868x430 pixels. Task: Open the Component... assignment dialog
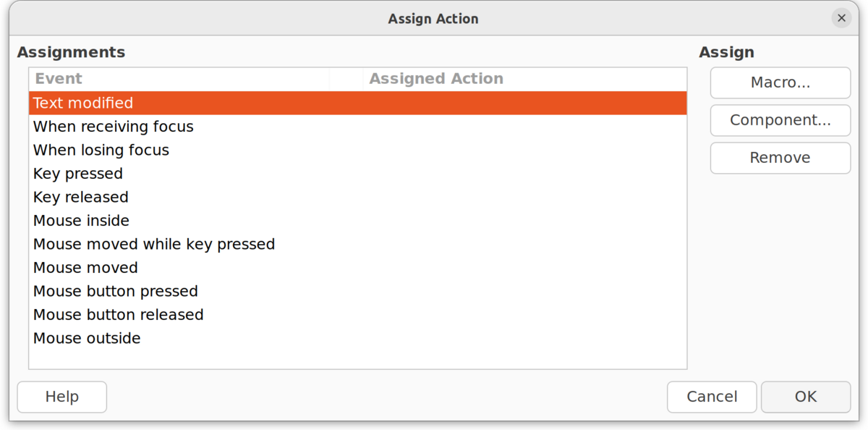pyautogui.click(x=780, y=120)
